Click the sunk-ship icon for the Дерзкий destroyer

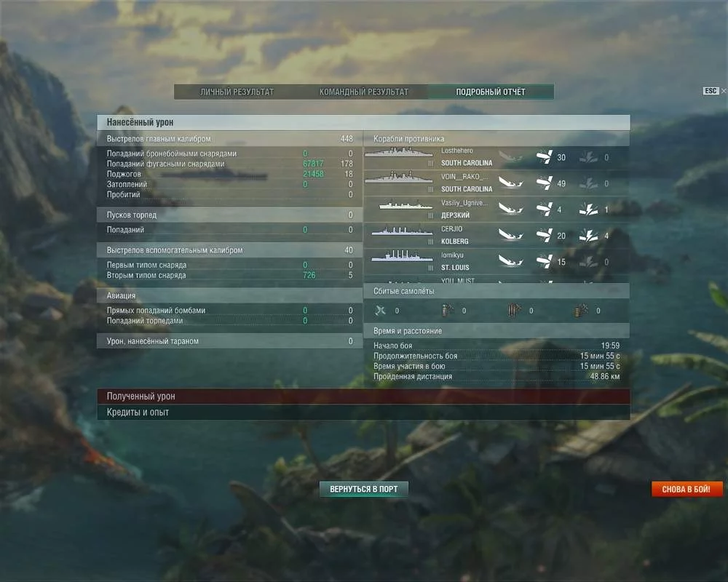[511, 209]
